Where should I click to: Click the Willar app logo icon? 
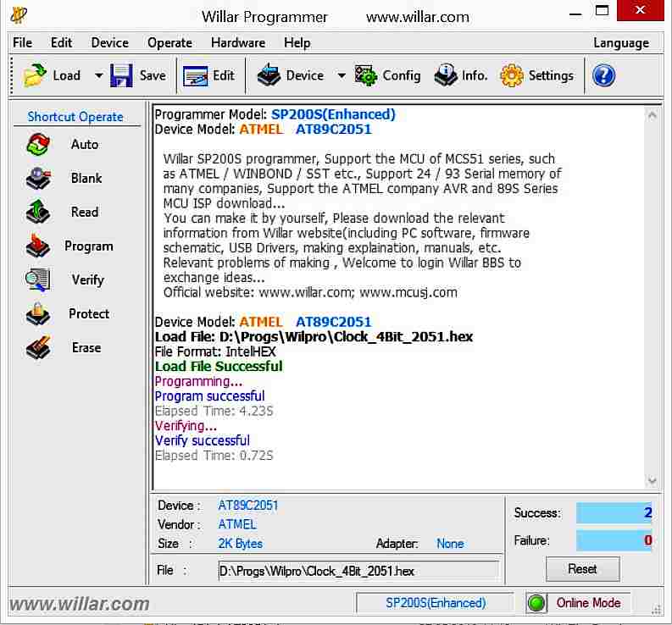19,15
